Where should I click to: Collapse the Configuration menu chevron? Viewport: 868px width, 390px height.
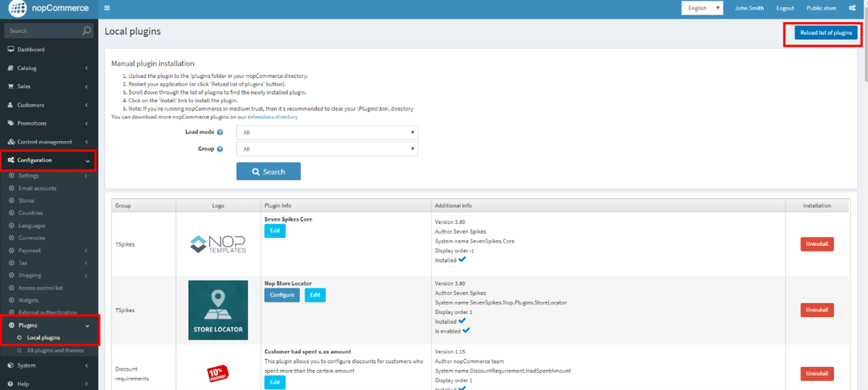(x=87, y=161)
